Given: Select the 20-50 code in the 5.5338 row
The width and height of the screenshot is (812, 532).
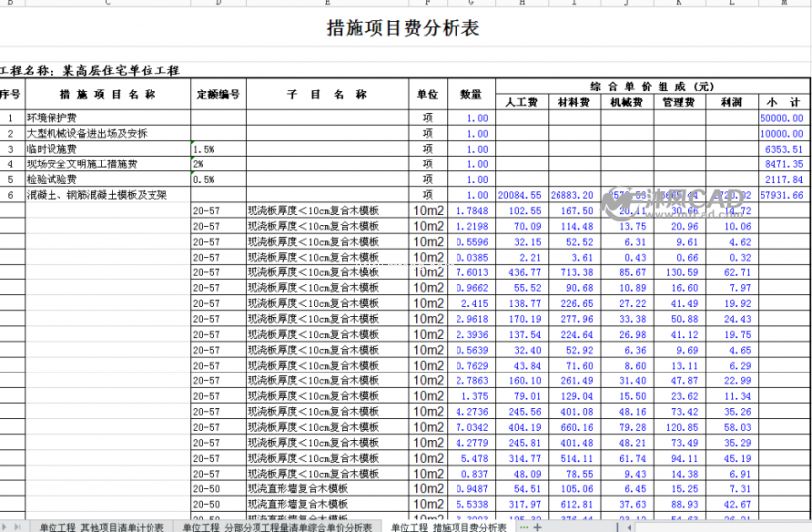Looking at the screenshot, I should point(218,504).
